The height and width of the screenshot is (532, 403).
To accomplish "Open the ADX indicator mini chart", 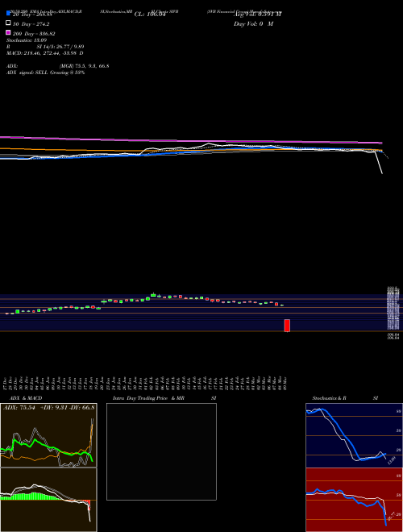I will (x=48, y=435).
